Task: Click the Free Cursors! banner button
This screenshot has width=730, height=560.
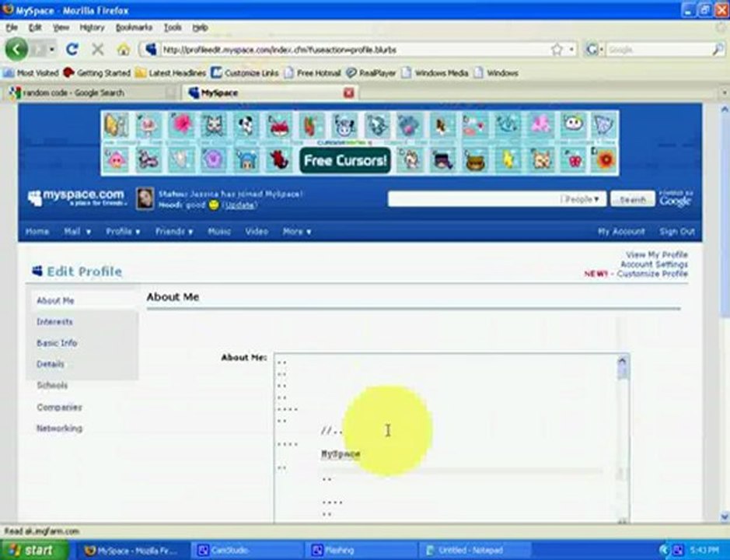Action: pyautogui.click(x=345, y=160)
